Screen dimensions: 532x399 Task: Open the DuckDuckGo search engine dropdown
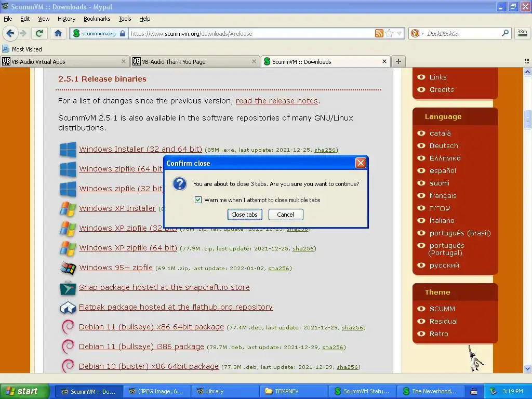click(417, 33)
